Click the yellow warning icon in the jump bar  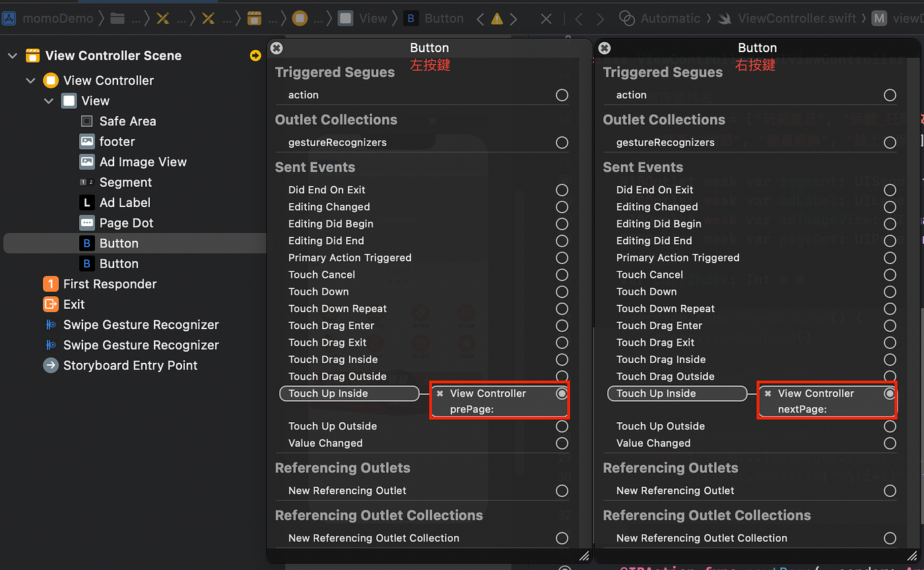[496, 18]
